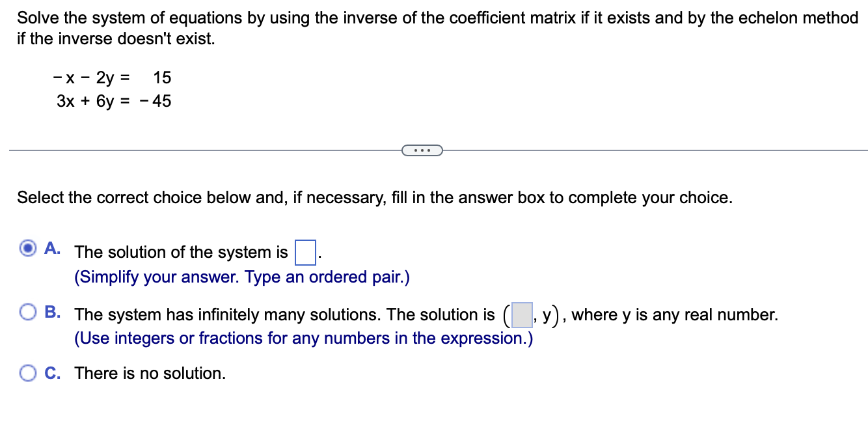The width and height of the screenshot is (868, 431).
Task: Click the equation '-x - 2y = 15'
Action: click(112, 77)
